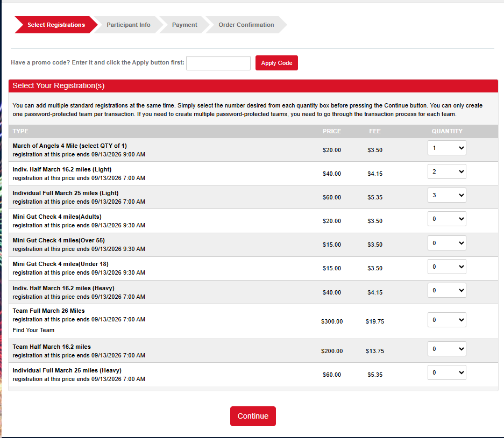
Task: Click the Continue button
Action: coord(253,416)
